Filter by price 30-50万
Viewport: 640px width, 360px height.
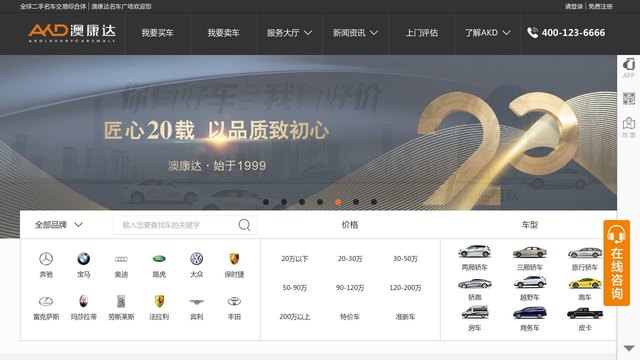point(405,259)
